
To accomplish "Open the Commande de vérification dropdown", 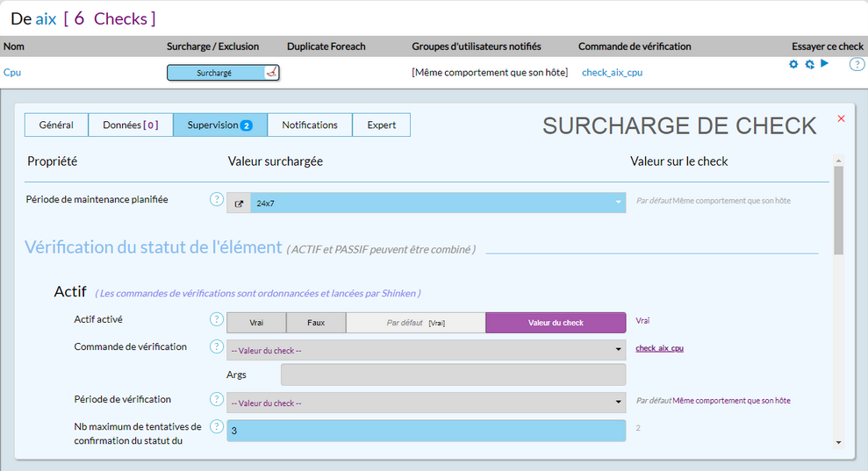I will point(426,350).
